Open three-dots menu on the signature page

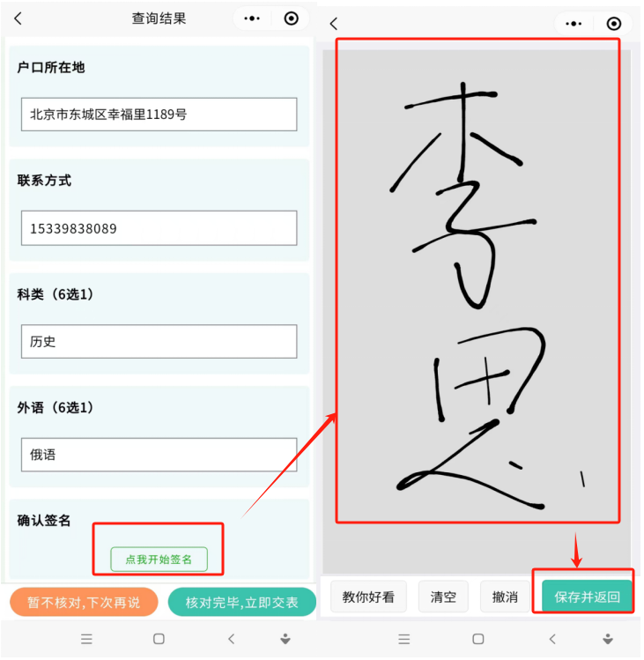[574, 24]
